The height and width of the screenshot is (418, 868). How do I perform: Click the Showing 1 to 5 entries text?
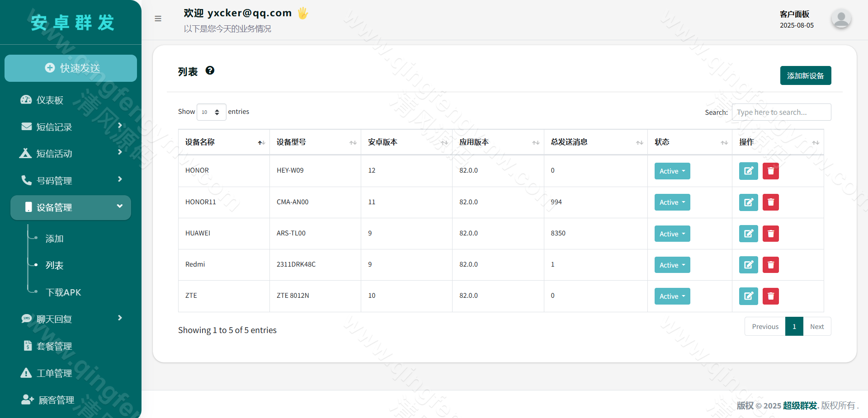pos(227,330)
